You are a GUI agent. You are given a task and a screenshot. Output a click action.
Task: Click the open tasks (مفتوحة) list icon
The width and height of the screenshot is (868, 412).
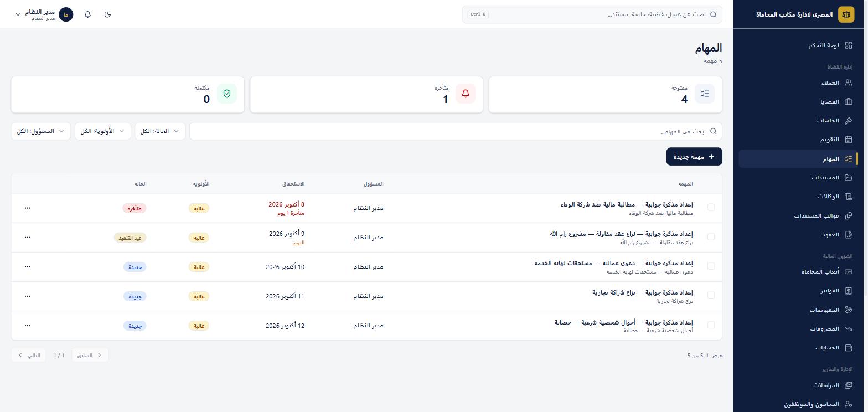point(705,94)
